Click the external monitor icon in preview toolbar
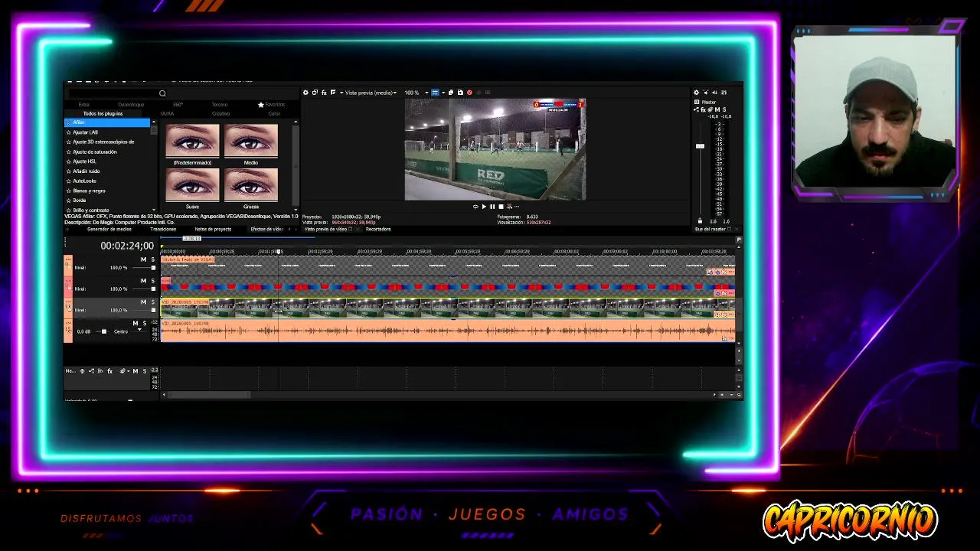 tap(315, 93)
